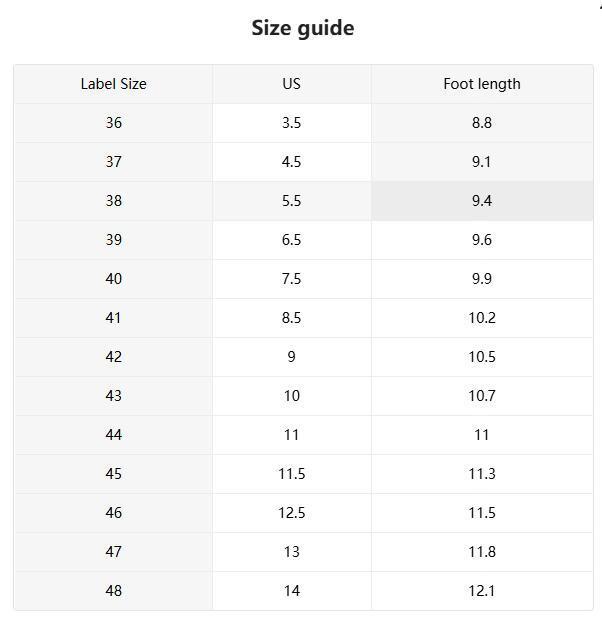Viewport: 602px width, 626px height.
Task: Select label size 47 cell
Action: tap(113, 552)
